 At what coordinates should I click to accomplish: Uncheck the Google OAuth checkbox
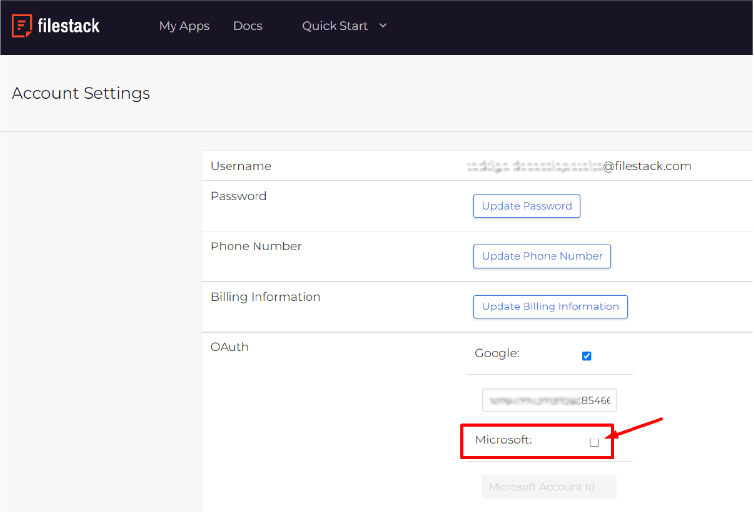586,356
